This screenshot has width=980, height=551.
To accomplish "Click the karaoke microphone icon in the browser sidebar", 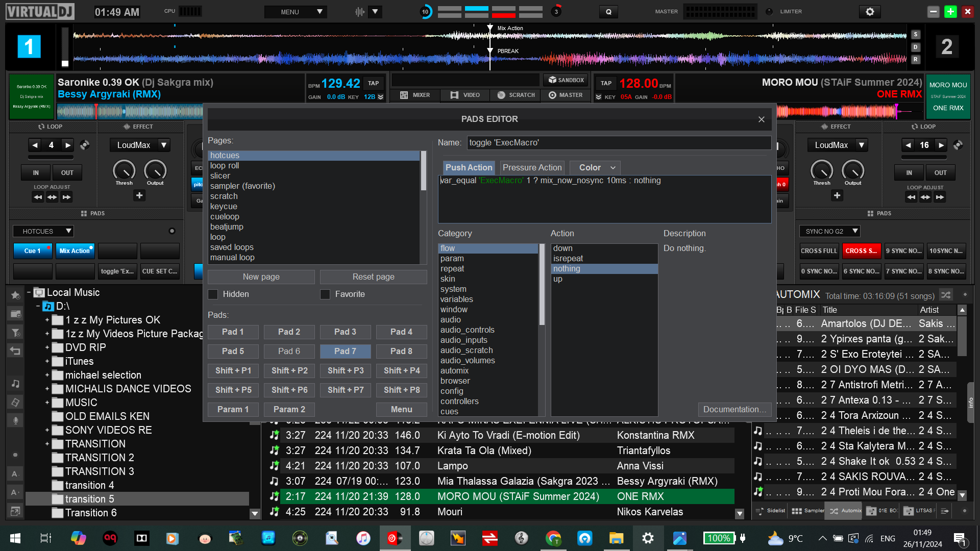I will [15, 420].
